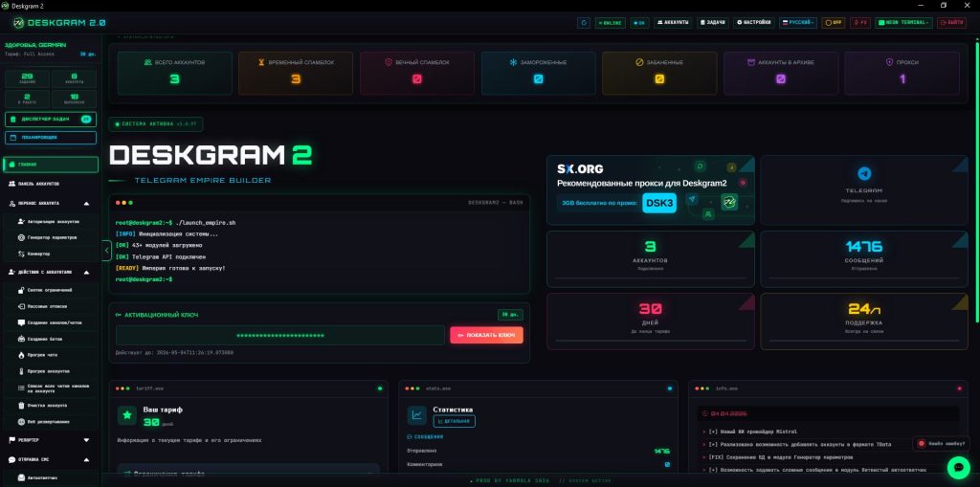Open Настройки in the top bar
Image resolution: width=980 pixels, height=487 pixels.
[754, 23]
